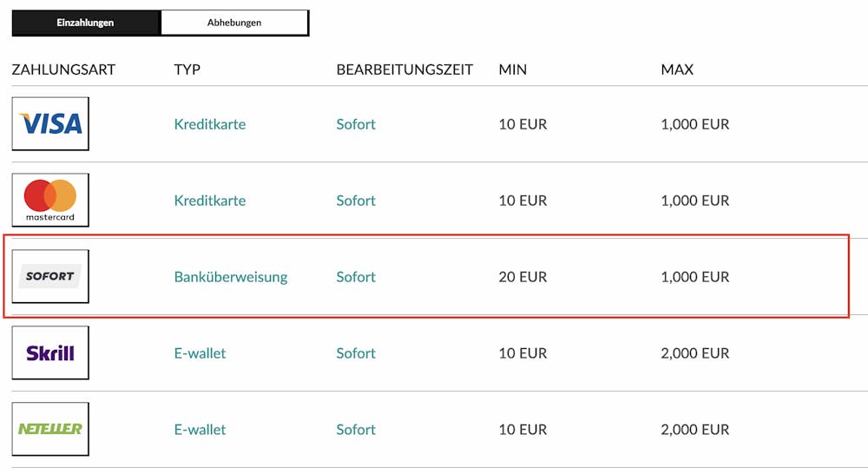Click Sofort processing time in VISA row

click(356, 124)
